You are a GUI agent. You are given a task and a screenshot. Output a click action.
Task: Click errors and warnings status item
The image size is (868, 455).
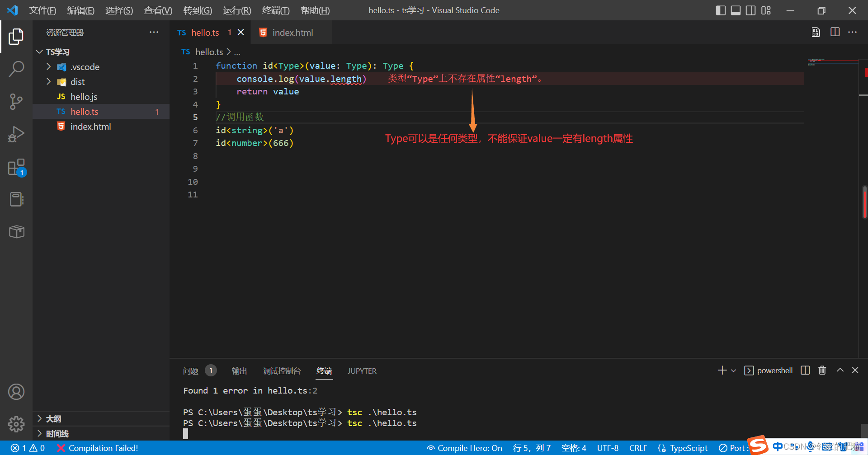coord(28,448)
